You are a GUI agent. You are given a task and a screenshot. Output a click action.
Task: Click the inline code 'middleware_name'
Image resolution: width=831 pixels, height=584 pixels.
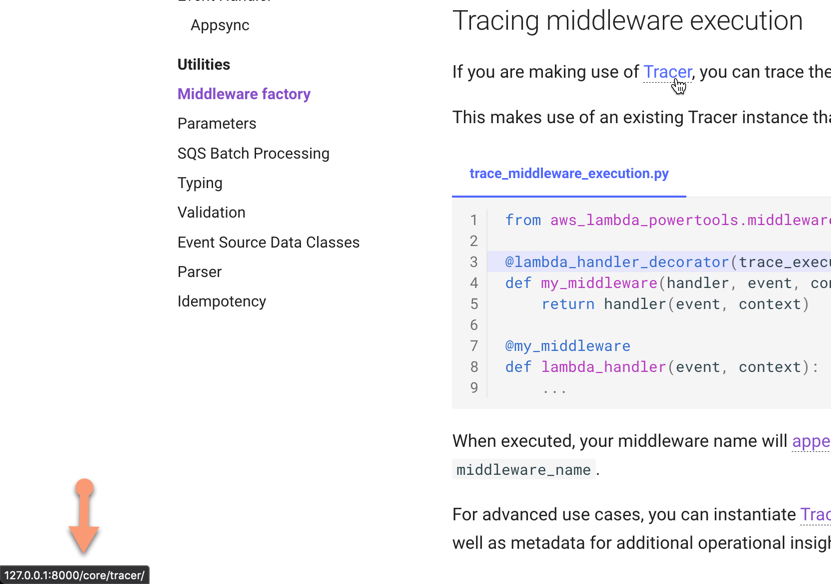[x=524, y=470]
